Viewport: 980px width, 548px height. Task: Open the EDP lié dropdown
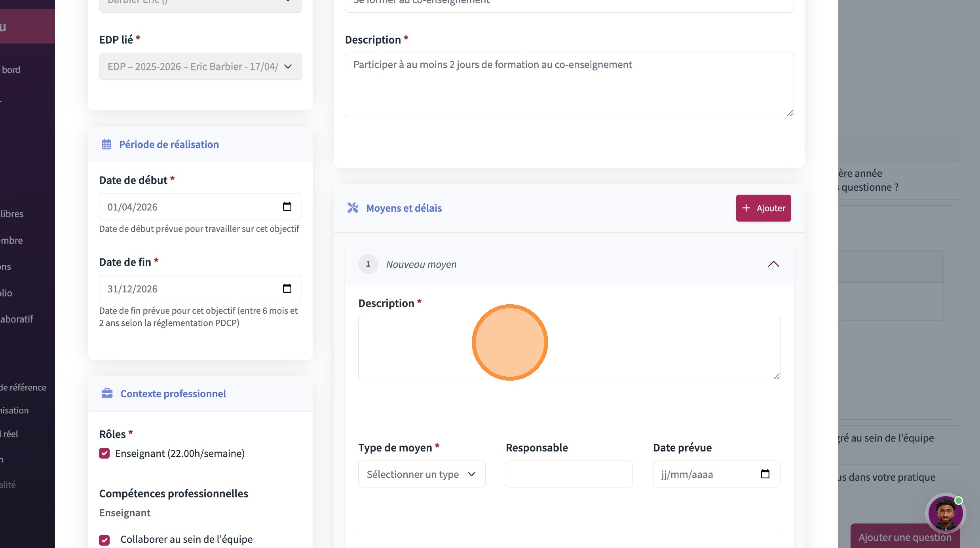click(200, 66)
